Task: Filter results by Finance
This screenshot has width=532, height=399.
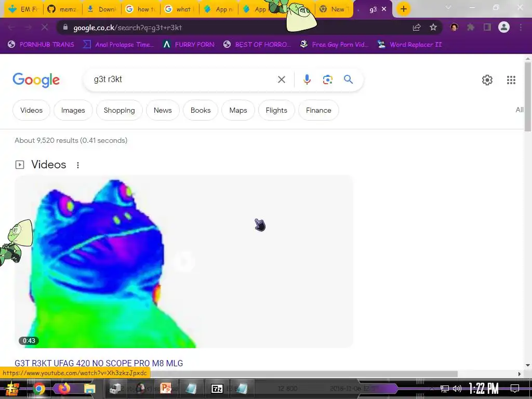Action: tap(318, 110)
